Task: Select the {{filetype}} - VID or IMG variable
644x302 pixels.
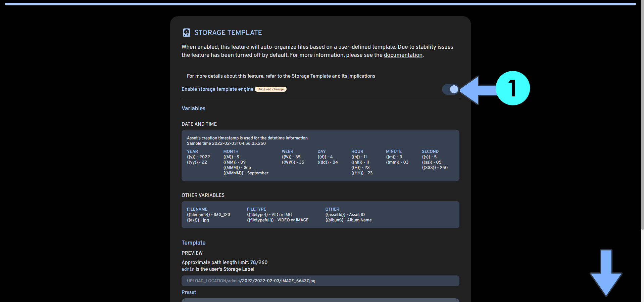Action: (269, 215)
